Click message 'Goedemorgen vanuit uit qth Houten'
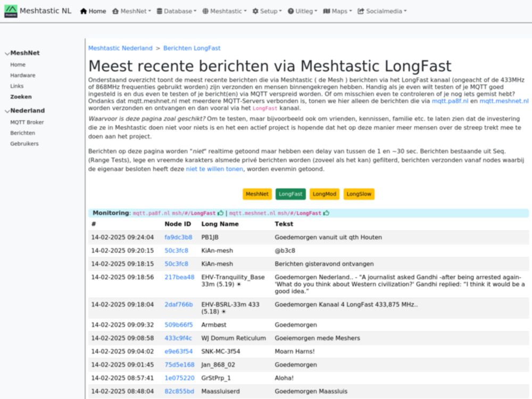Image resolution: width=532 pixels, height=399 pixels. click(328, 237)
